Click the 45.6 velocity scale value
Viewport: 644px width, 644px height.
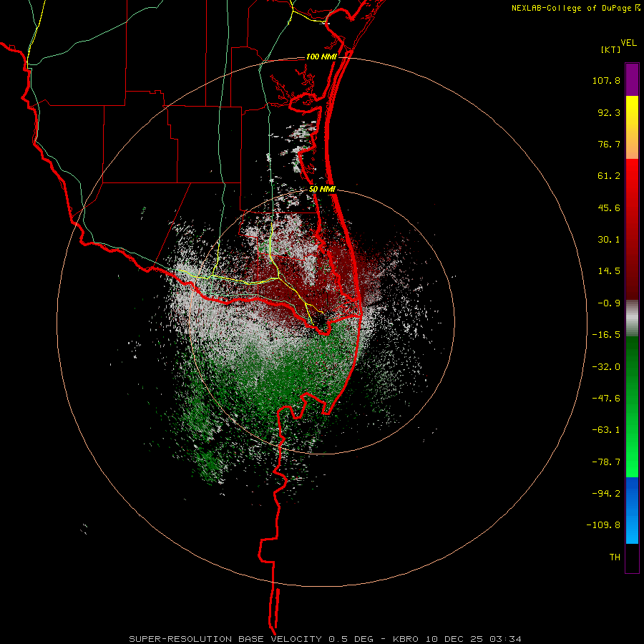pos(609,208)
